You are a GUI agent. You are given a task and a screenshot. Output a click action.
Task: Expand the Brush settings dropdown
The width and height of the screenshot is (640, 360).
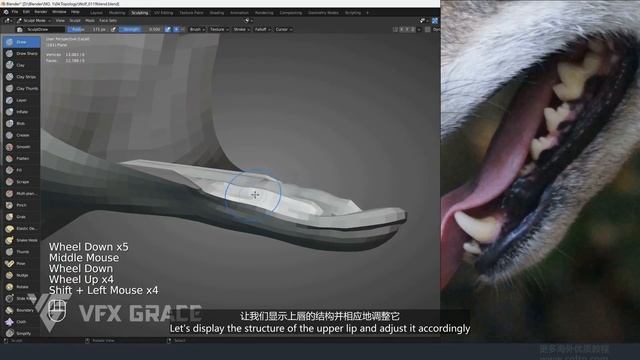(197, 29)
